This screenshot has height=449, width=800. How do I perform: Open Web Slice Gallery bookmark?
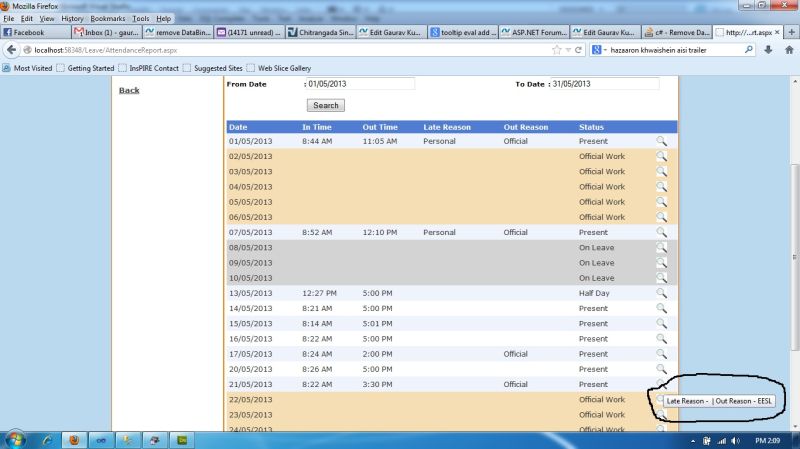click(279, 68)
